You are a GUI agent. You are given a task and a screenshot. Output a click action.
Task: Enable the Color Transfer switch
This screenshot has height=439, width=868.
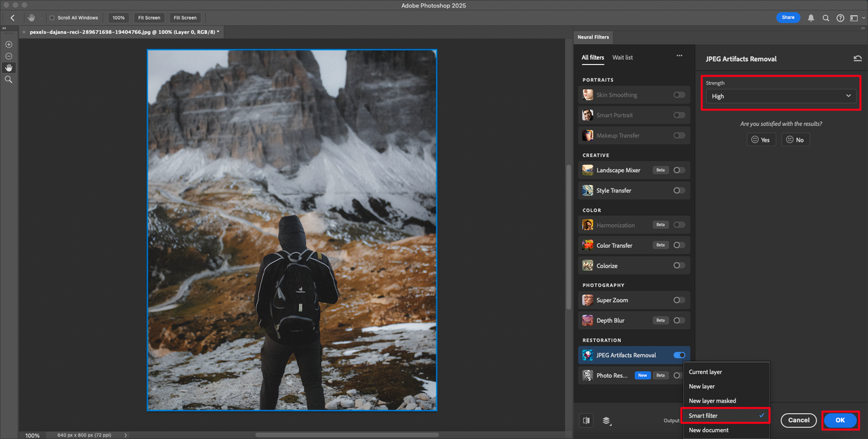(679, 245)
